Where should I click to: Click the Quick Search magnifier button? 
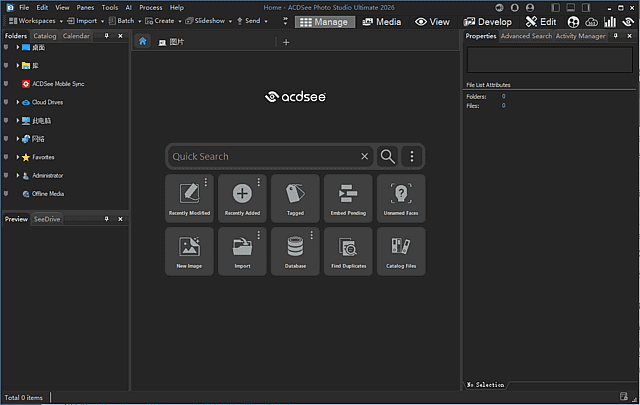[x=388, y=156]
